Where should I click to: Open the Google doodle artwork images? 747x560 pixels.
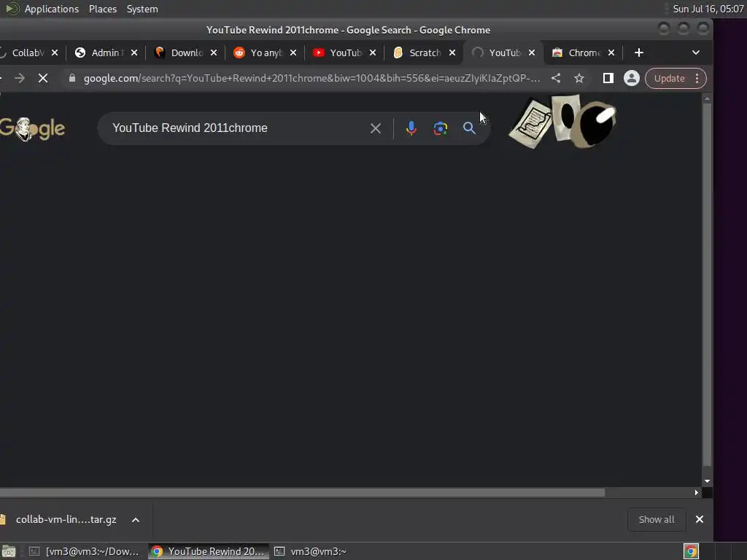(x=562, y=121)
